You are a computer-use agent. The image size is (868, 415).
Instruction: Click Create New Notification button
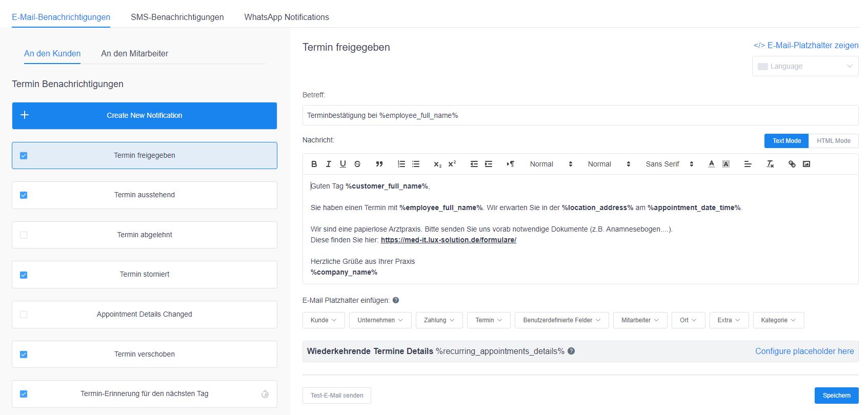click(x=145, y=115)
